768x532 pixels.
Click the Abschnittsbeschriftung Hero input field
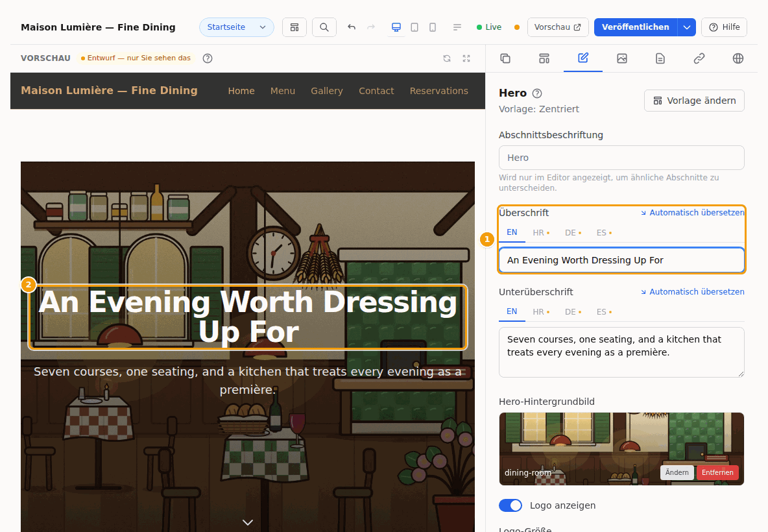point(621,158)
